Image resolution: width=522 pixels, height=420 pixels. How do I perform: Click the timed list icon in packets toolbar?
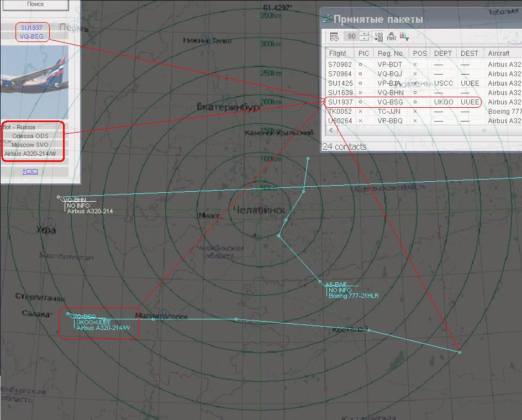(334, 36)
